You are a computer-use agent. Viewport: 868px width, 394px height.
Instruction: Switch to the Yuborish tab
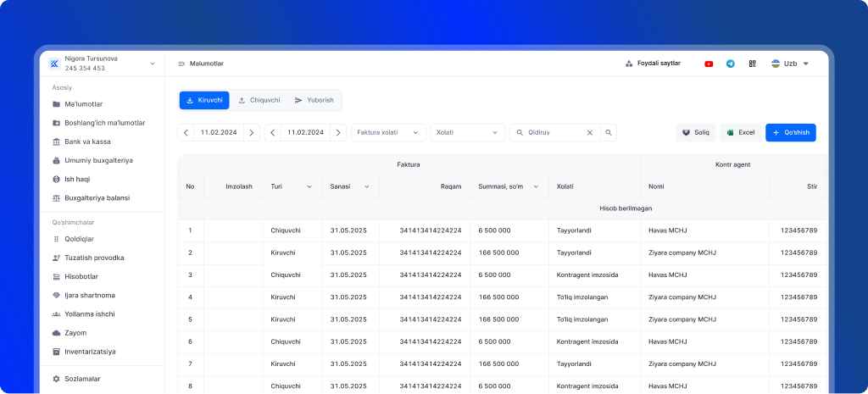point(314,100)
